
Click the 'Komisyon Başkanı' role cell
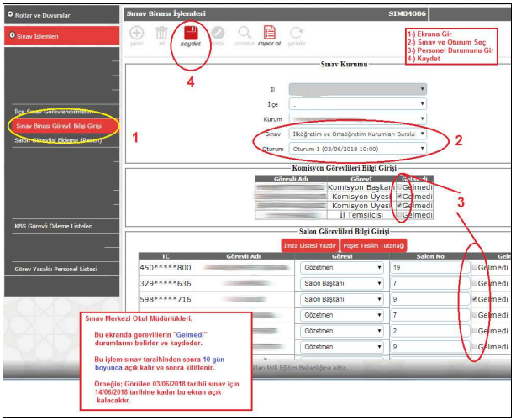click(361, 187)
